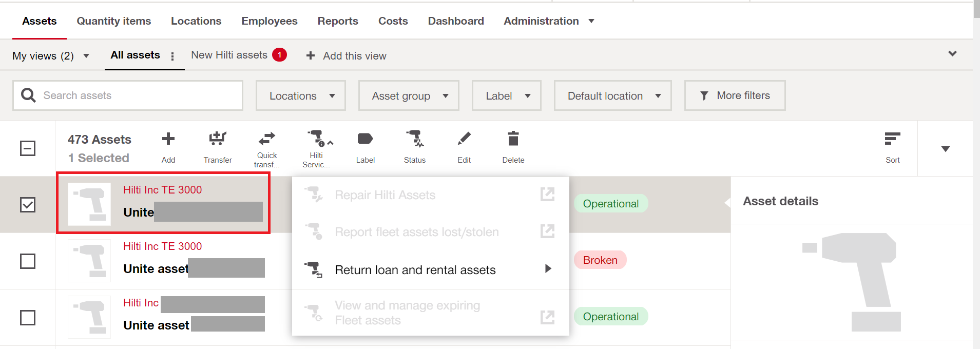Click Add this view

[x=355, y=56]
